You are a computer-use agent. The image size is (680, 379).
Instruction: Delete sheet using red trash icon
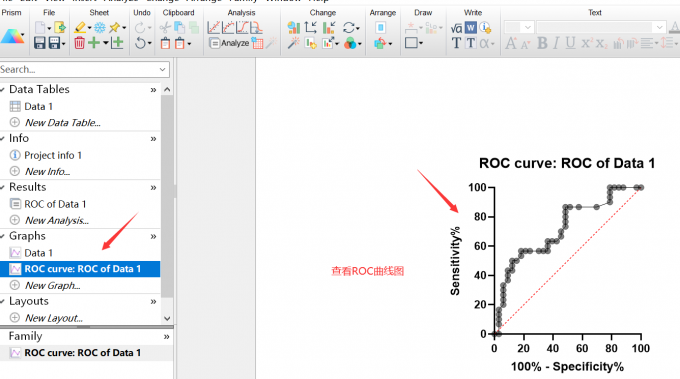pos(79,43)
